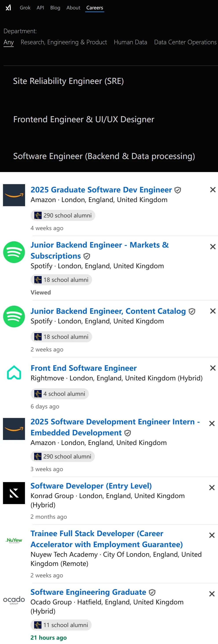Go to the Blog page
This screenshot has height=644, width=218.
55,8
